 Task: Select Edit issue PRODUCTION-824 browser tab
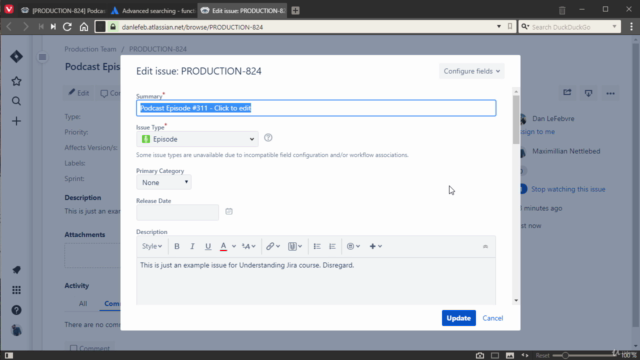point(242,11)
